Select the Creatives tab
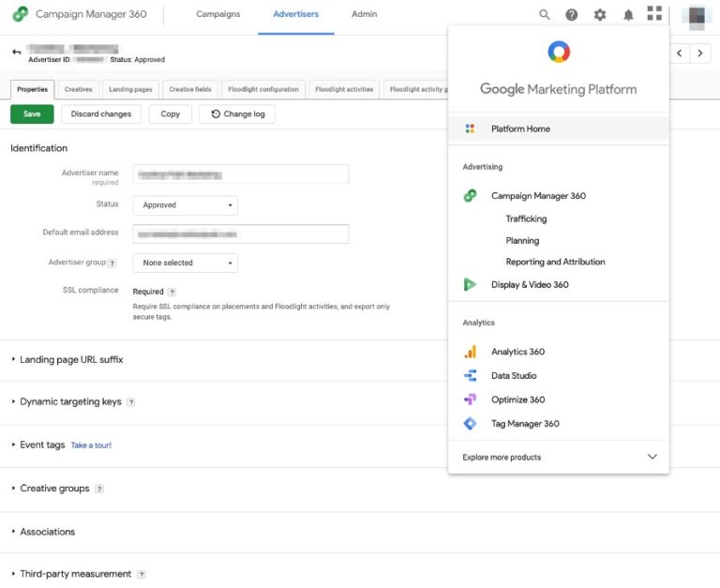This screenshot has width=720, height=588. (x=79, y=90)
